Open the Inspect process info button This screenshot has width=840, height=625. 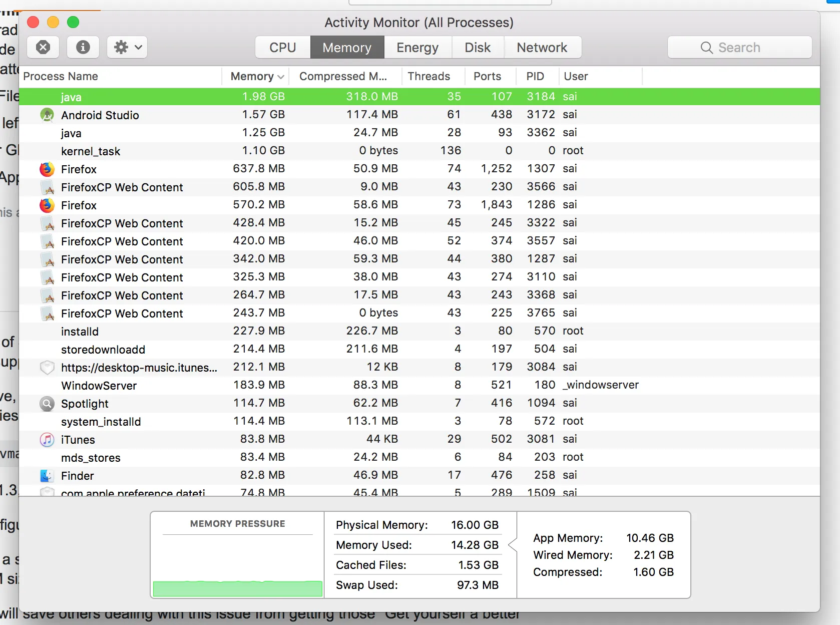[83, 47]
